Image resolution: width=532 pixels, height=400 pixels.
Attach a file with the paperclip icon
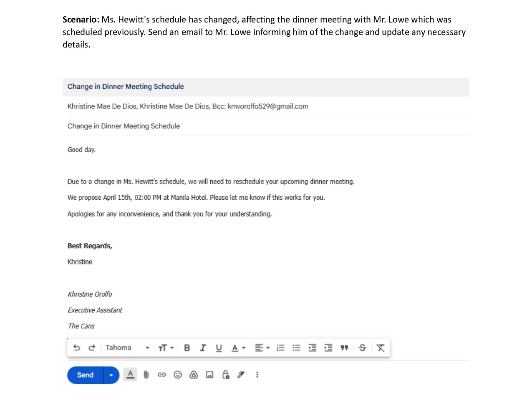pyautogui.click(x=146, y=375)
